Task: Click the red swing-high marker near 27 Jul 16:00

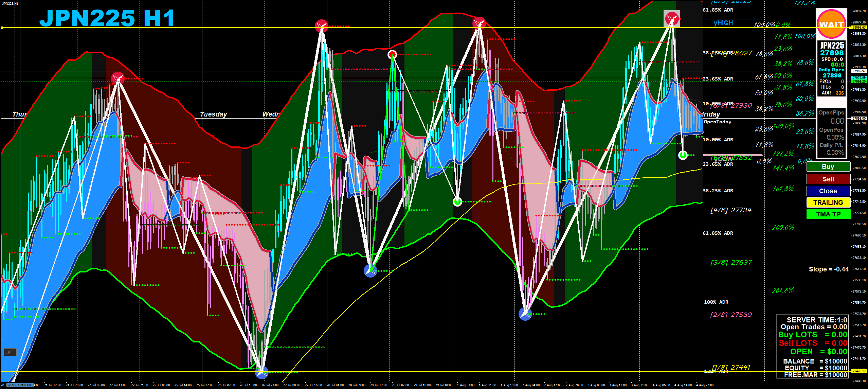Action: [321, 26]
